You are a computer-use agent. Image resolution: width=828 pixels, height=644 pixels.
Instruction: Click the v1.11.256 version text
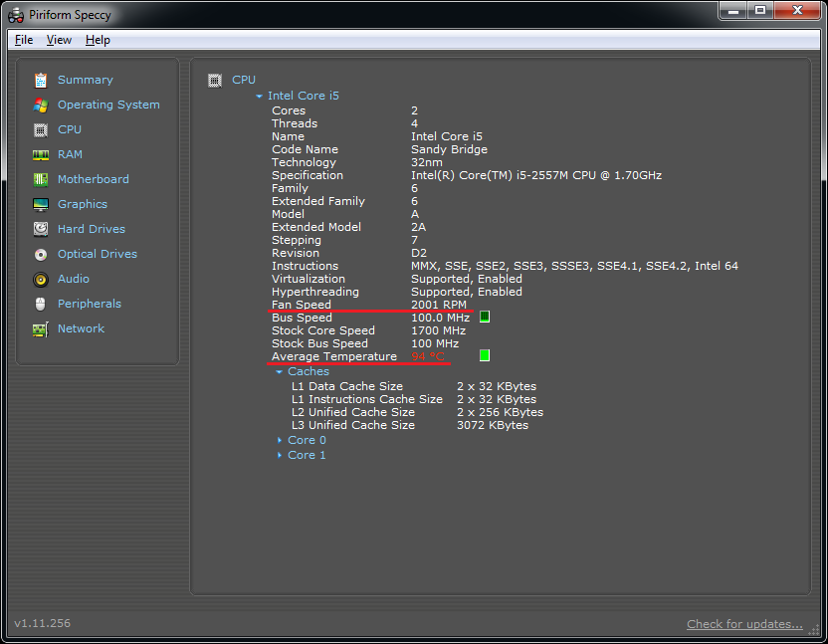tap(42, 623)
